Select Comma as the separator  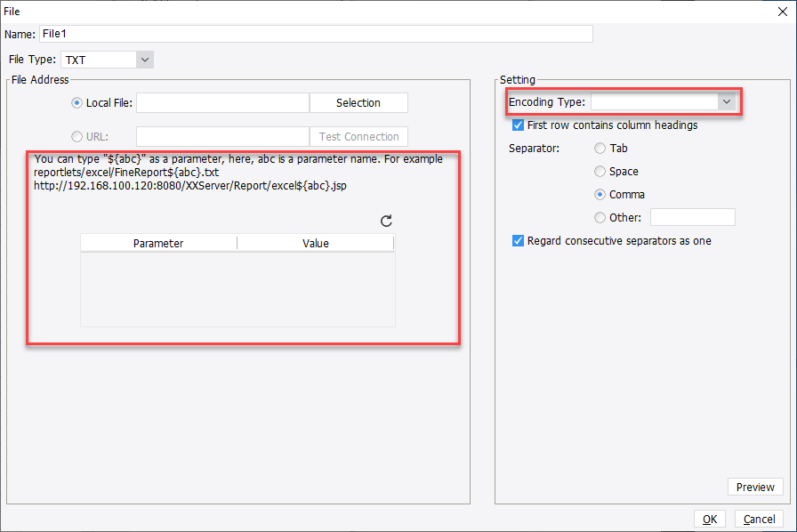pyautogui.click(x=600, y=194)
